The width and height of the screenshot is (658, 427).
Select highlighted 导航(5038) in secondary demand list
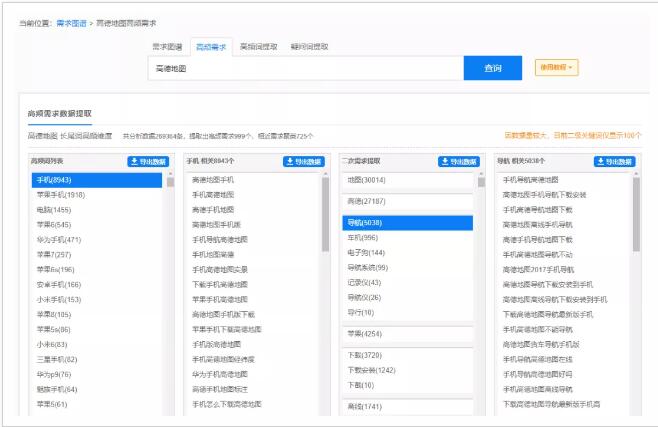[x=407, y=223]
